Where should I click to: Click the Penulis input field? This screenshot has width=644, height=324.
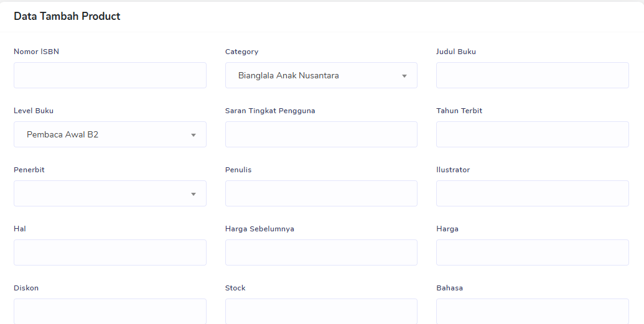click(320, 193)
